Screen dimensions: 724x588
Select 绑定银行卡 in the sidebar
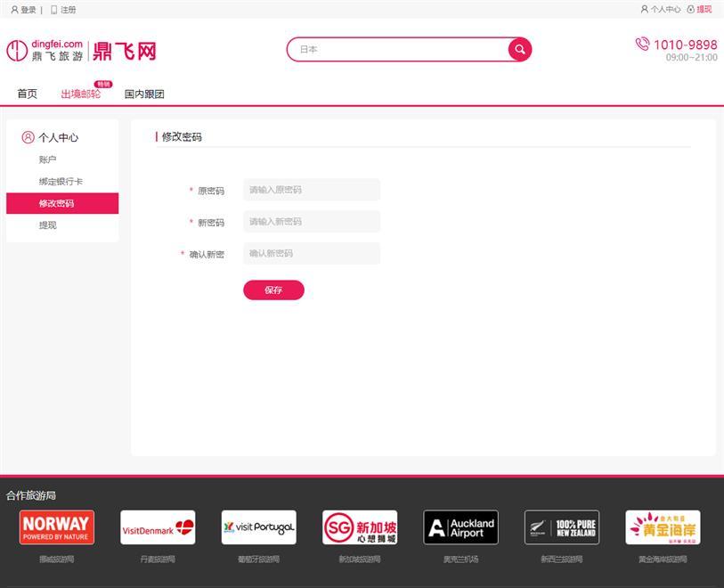(x=61, y=182)
